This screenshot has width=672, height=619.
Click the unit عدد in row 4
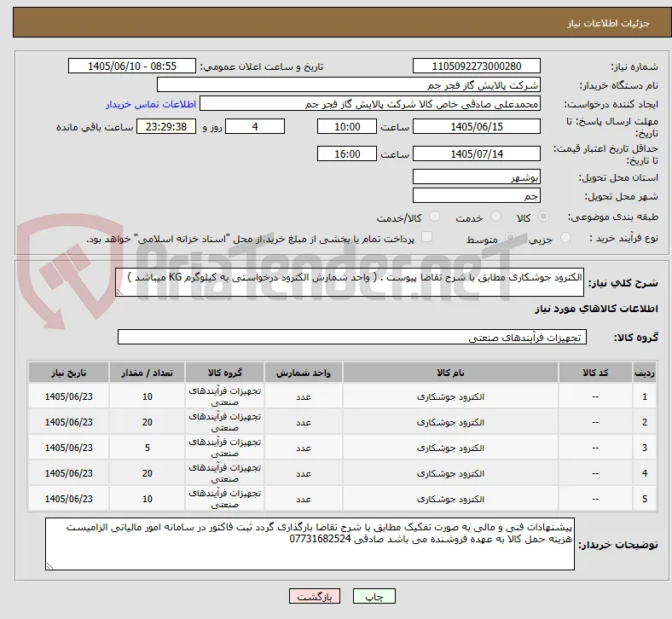304,474
